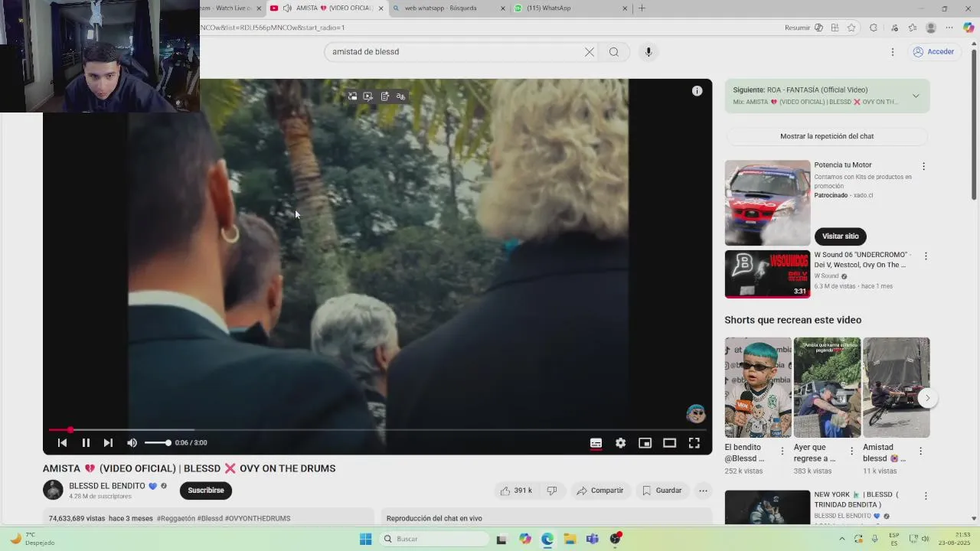Share the video via Compartir

pos(600,491)
